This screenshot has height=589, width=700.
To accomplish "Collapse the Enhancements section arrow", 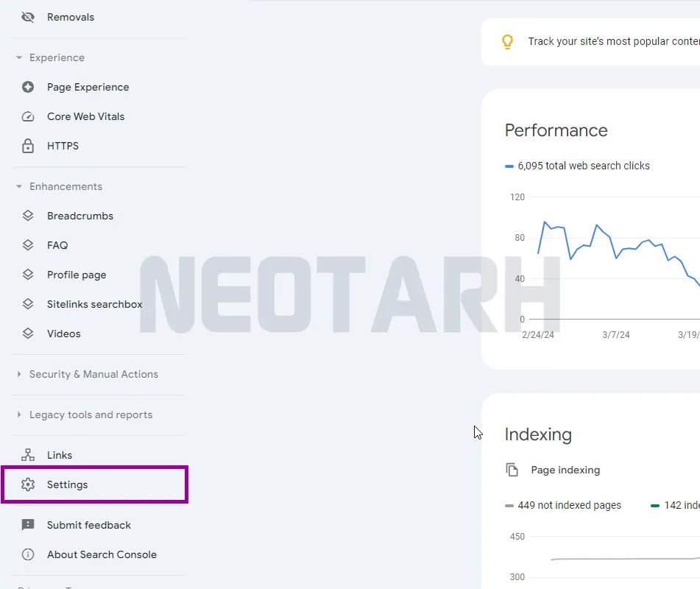I will coord(18,186).
